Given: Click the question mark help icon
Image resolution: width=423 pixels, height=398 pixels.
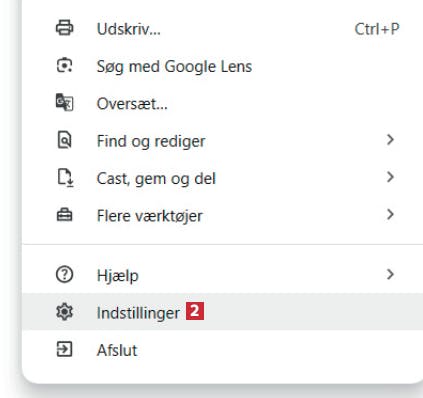Looking at the screenshot, I should click(64, 275).
